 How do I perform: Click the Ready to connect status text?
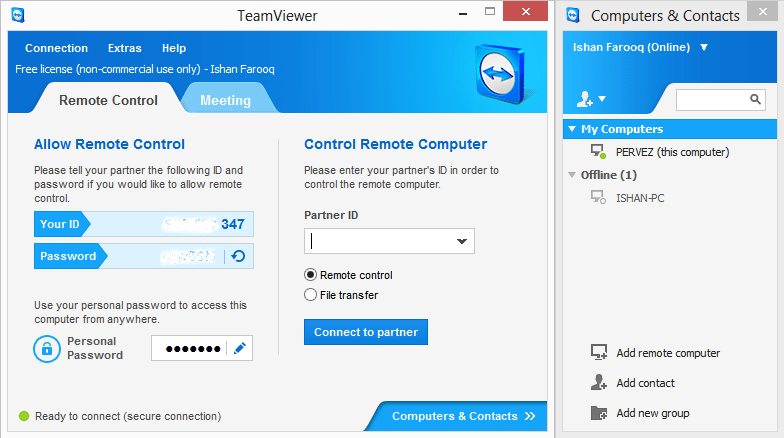[128, 416]
